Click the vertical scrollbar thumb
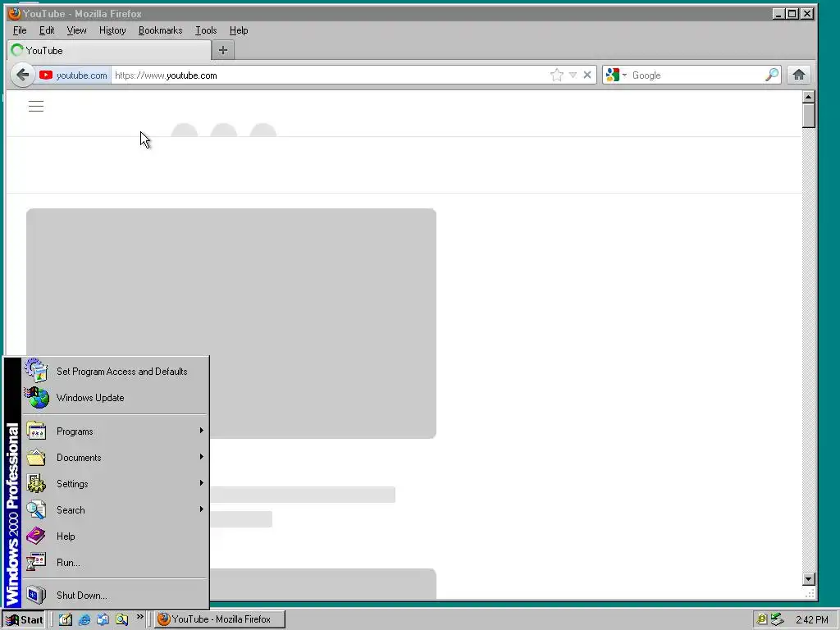This screenshot has height=630, width=840. point(808,116)
